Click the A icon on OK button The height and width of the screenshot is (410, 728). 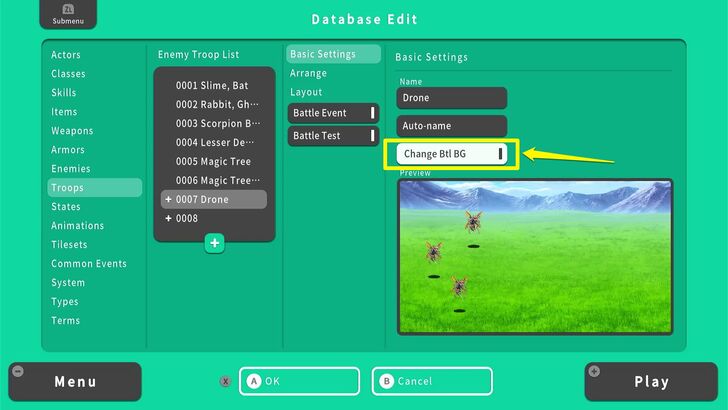(x=254, y=381)
